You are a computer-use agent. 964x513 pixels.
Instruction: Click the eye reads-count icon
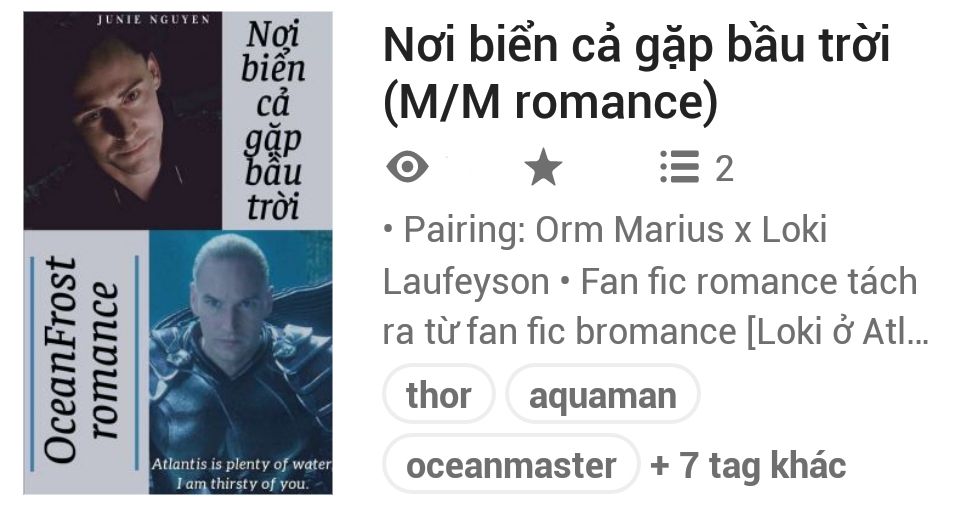point(407,167)
